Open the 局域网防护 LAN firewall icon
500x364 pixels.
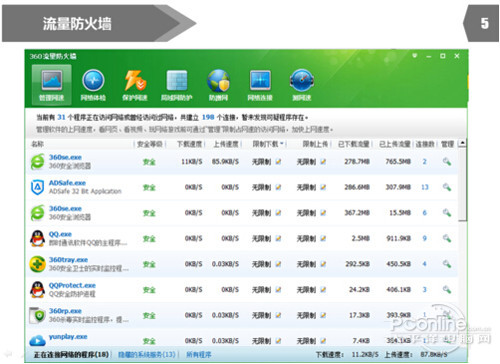pyautogui.click(x=177, y=85)
